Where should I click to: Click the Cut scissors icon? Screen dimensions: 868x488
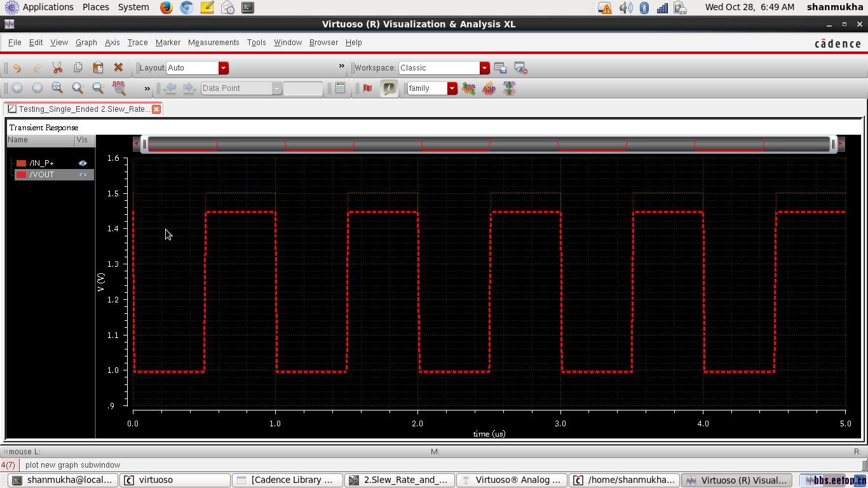pos(57,68)
